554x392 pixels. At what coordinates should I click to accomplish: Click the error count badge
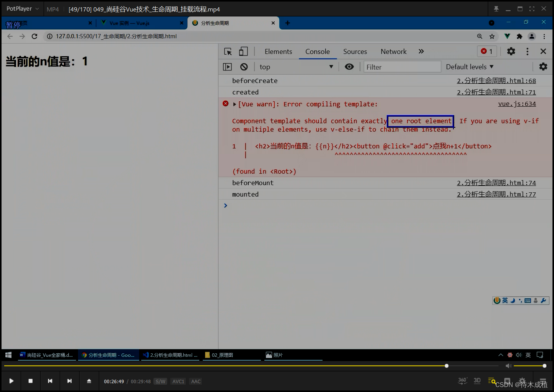click(x=487, y=51)
